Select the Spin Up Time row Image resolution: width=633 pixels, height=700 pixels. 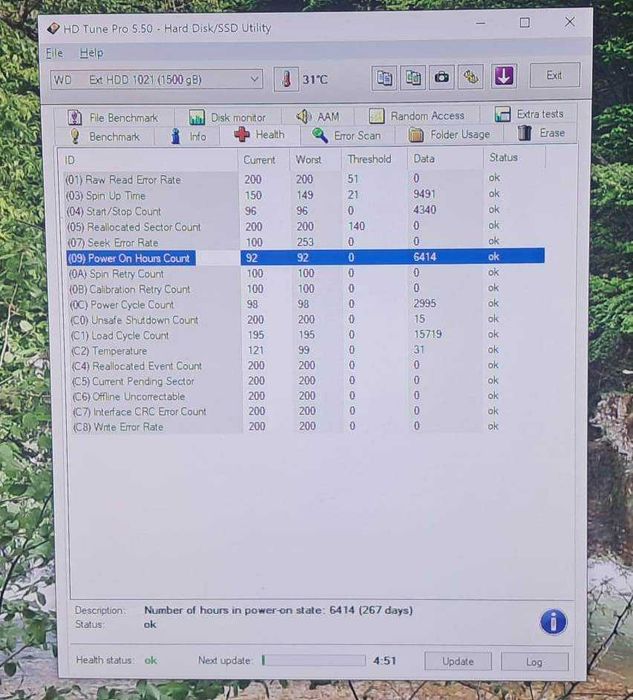click(x=304, y=195)
